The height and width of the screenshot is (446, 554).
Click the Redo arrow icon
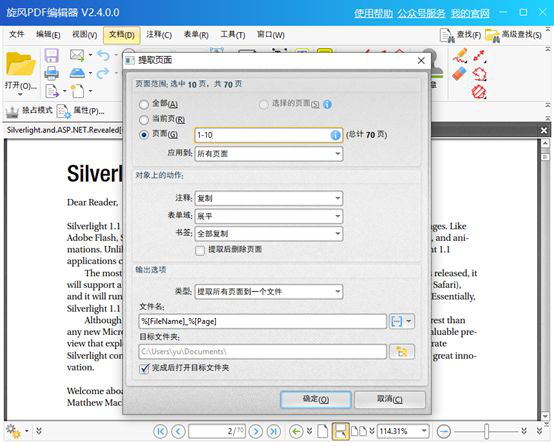103,73
